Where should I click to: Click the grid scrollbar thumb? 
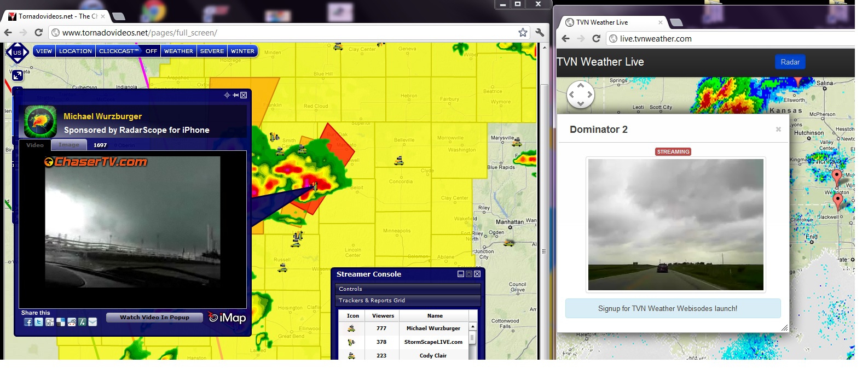[472, 337]
